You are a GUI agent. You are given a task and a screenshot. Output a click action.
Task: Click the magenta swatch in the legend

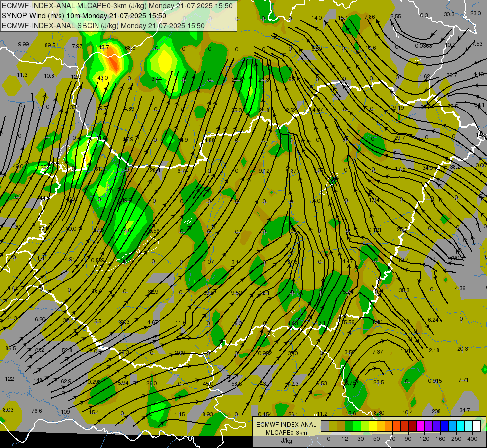[x=420, y=426]
